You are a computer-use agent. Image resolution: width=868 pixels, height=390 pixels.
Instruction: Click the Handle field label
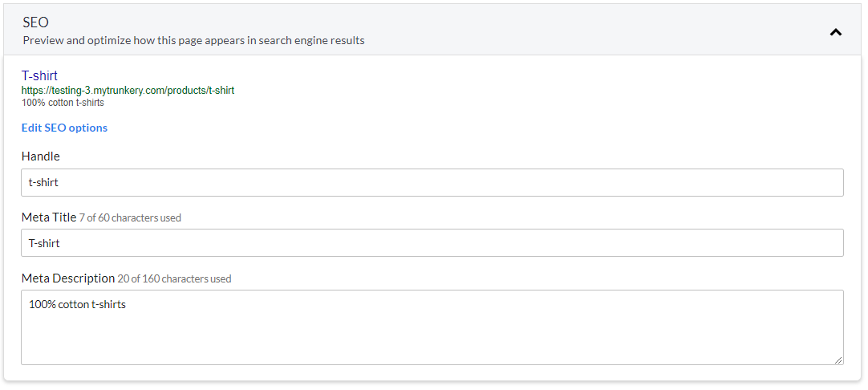pyautogui.click(x=40, y=156)
